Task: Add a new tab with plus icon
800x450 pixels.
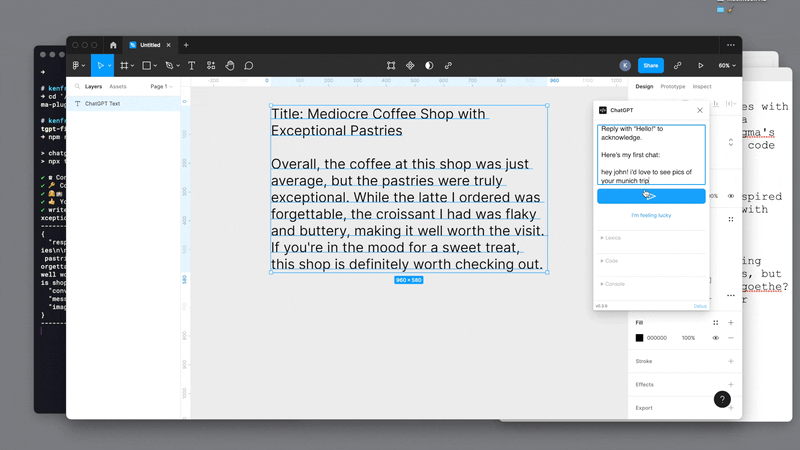Action: point(186,45)
